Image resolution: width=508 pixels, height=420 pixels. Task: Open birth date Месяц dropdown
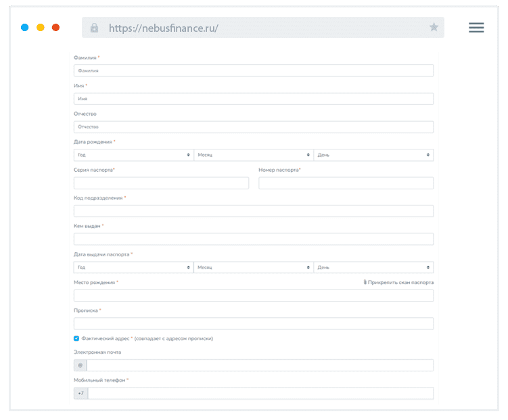253,155
